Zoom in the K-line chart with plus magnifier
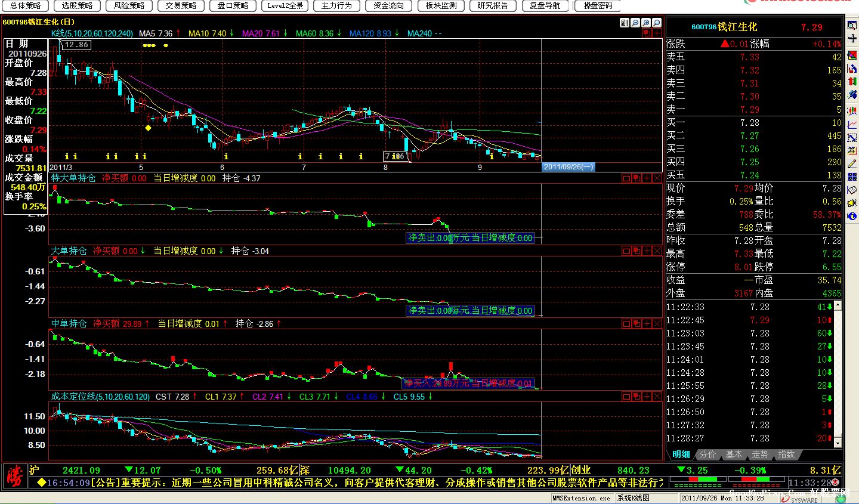The height and width of the screenshot is (504, 859). tap(645, 23)
